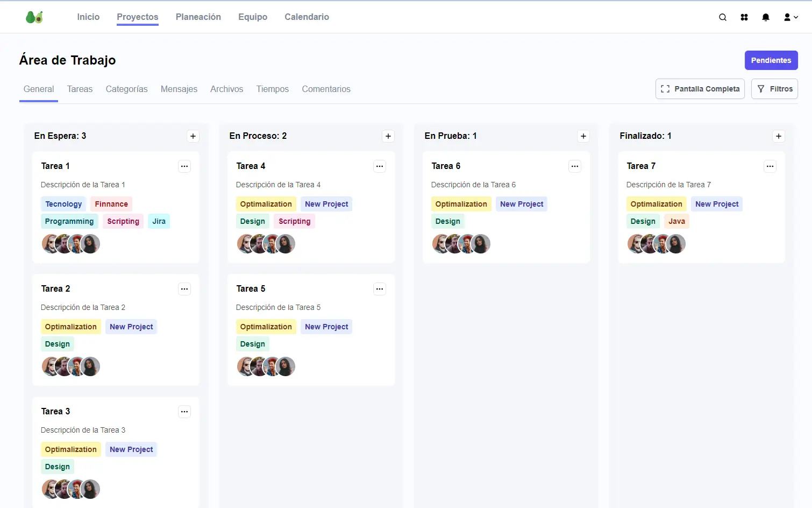The height and width of the screenshot is (508, 812).
Task: Open the apps grid icon
Action: (744, 17)
